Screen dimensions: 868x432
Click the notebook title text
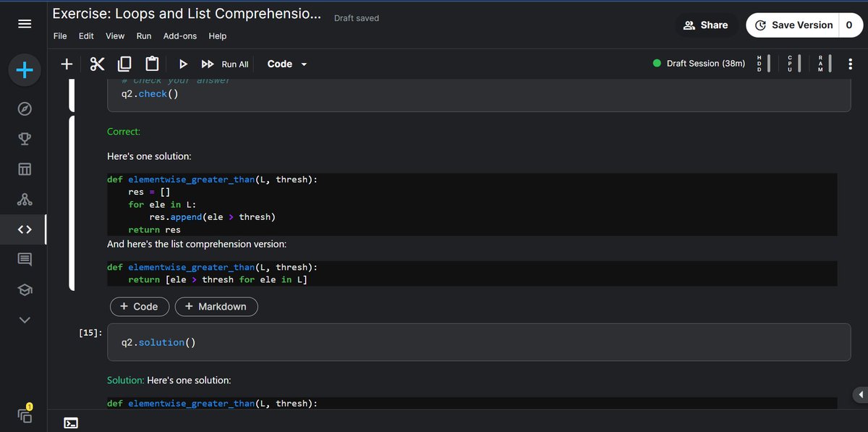click(x=187, y=14)
